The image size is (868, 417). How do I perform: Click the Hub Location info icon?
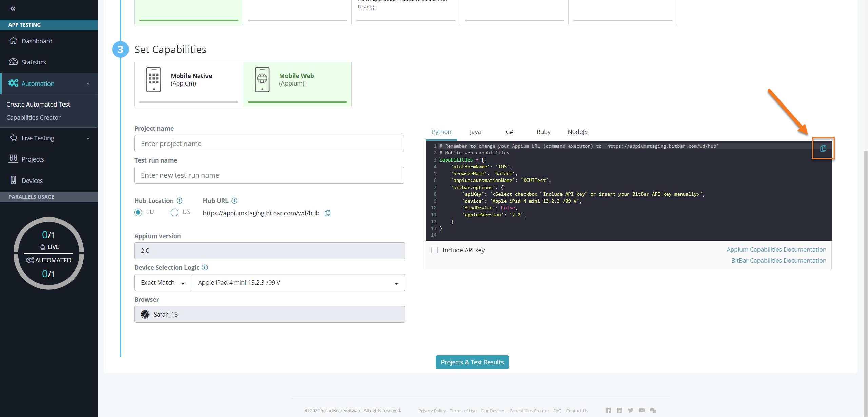[180, 201]
